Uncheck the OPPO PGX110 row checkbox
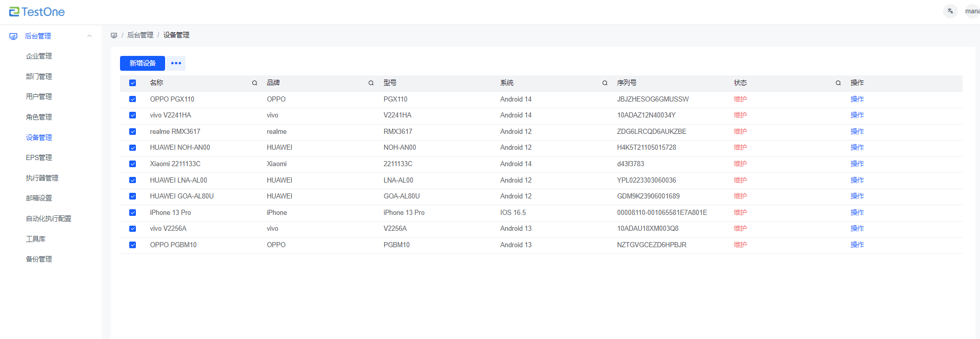This screenshot has width=980, height=339. tap(132, 99)
